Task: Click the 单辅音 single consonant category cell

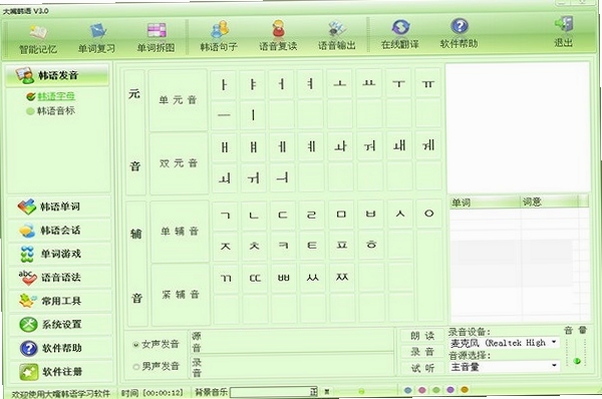Action: coord(179,231)
